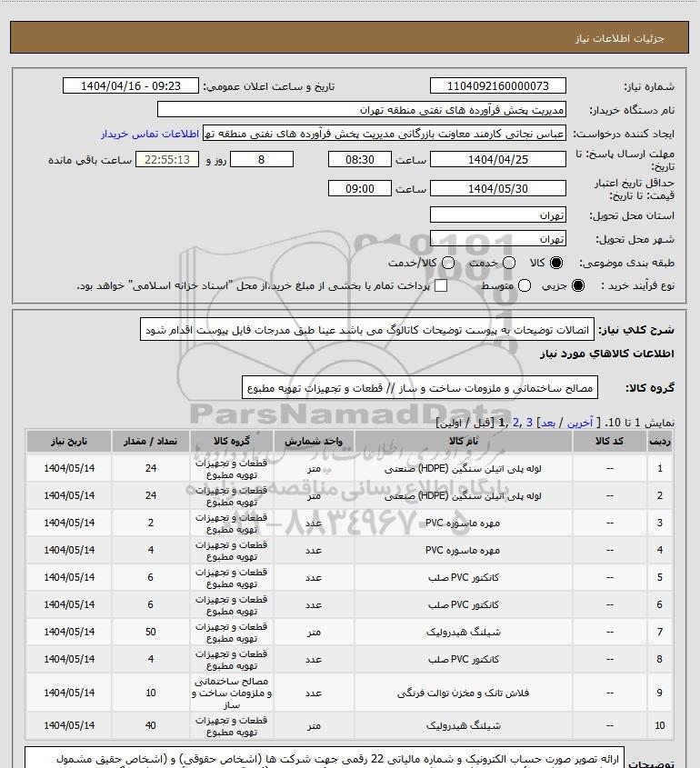The width and height of the screenshot is (700, 768).
Task: Click the واحد شمارش column header
Action: tap(314, 442)
